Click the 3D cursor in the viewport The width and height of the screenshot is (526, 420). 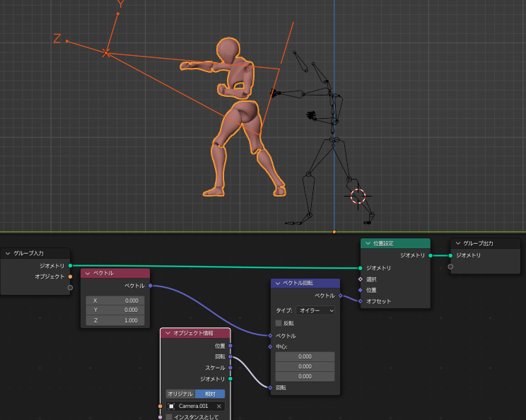coord(358,196)
